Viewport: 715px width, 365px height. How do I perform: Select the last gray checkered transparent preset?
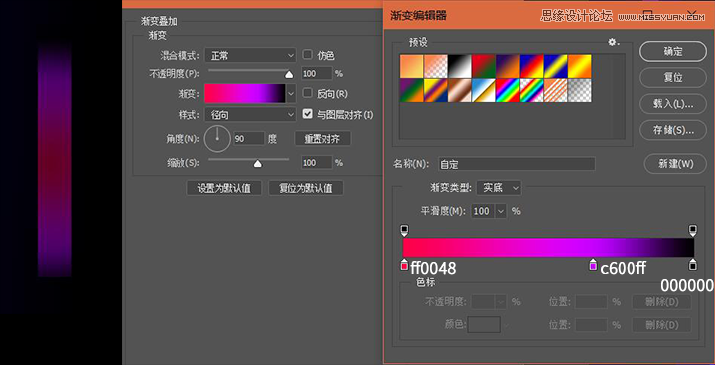580,90
